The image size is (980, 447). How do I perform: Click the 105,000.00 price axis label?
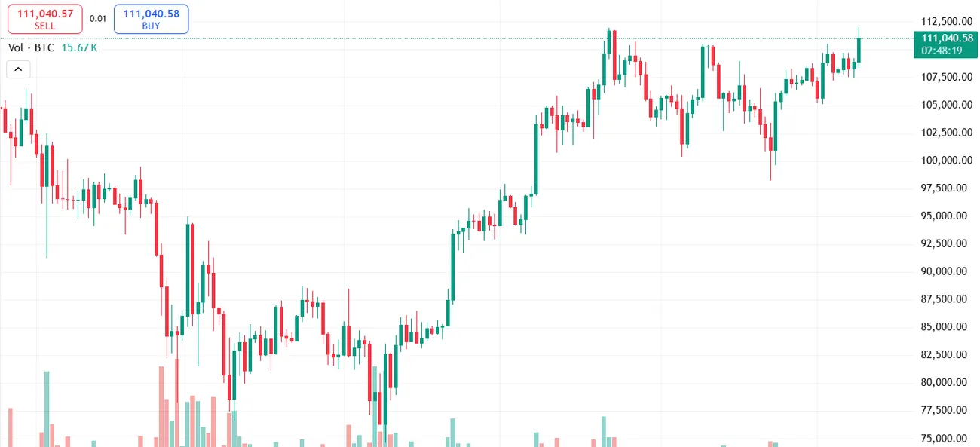[945, 105]
